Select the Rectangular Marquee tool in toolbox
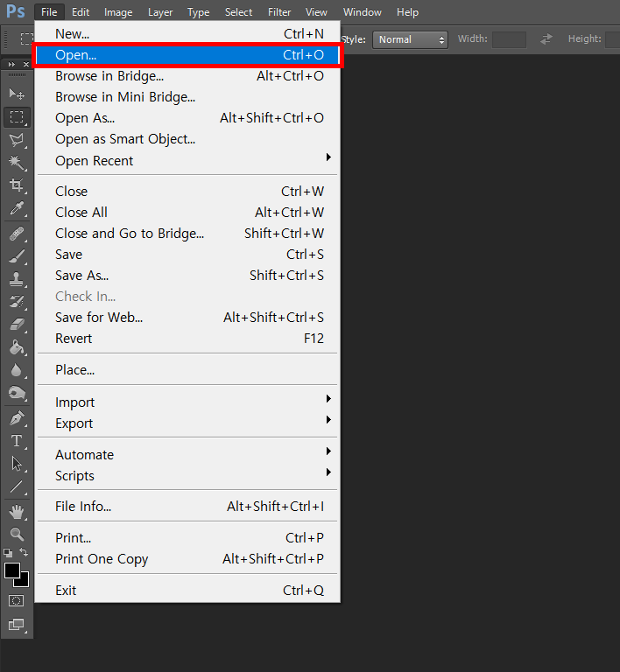Viewport: 620px width, 672px height. 17,116
